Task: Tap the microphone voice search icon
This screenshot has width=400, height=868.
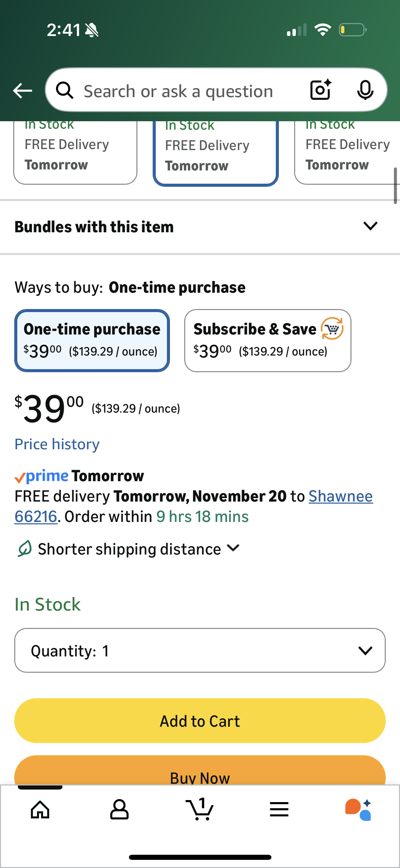Action: point(365,90)
